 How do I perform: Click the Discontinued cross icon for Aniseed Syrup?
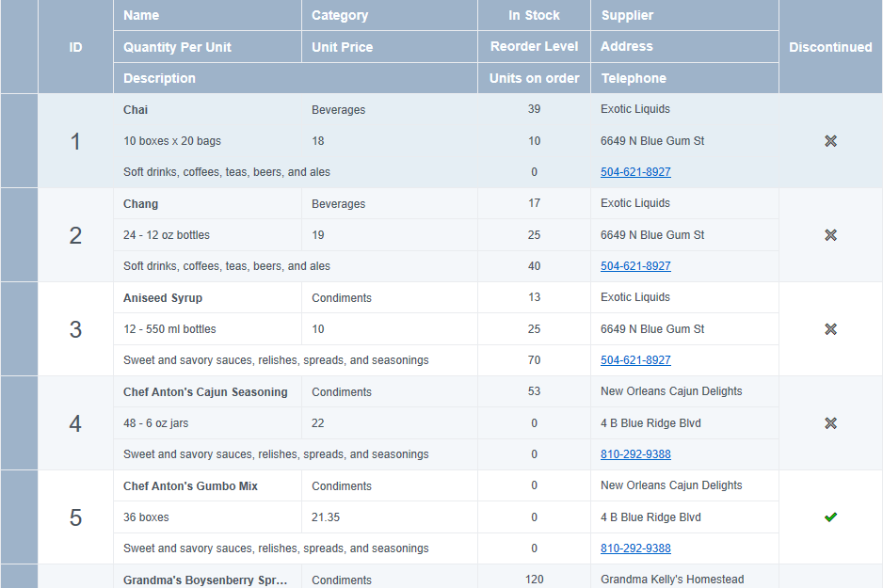830,328
